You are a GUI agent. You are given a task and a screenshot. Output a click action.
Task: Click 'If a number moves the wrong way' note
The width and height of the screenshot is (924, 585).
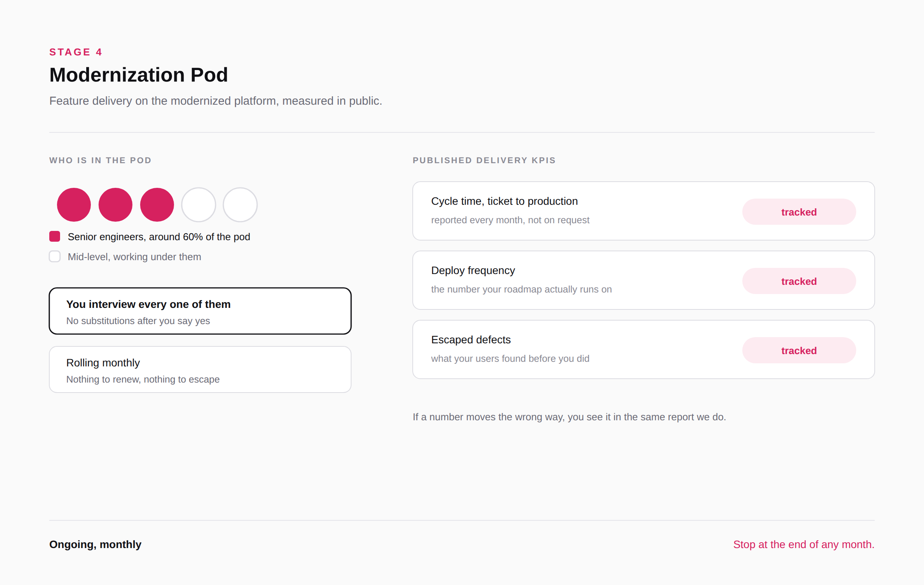pos(569,417)
